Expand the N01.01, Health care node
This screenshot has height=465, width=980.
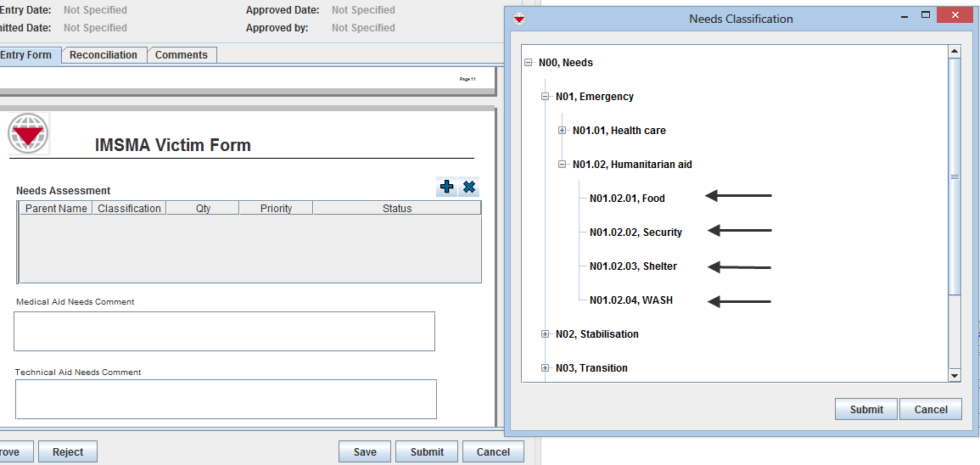pyautogui.click(x=563, y=131)
